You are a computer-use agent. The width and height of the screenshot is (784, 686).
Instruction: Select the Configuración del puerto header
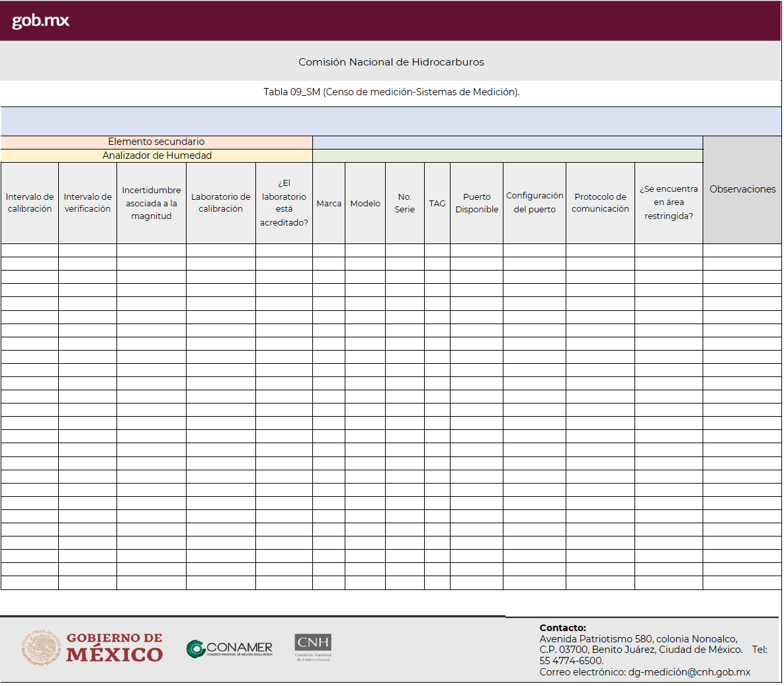(535, 203)
